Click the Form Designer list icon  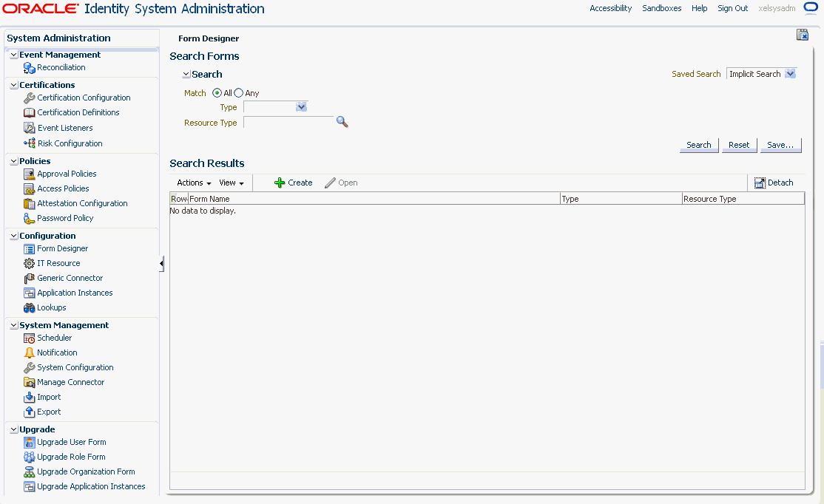point(30,249)
